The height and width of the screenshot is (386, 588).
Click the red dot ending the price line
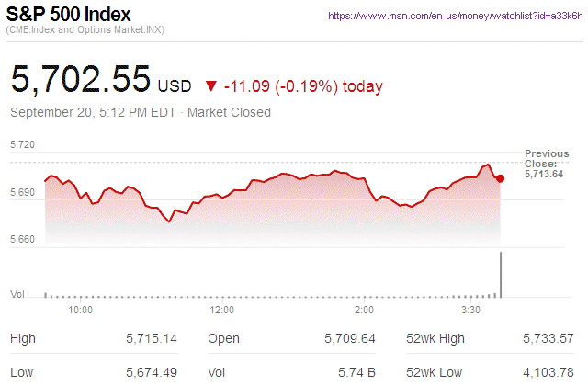tap(500, 178)
